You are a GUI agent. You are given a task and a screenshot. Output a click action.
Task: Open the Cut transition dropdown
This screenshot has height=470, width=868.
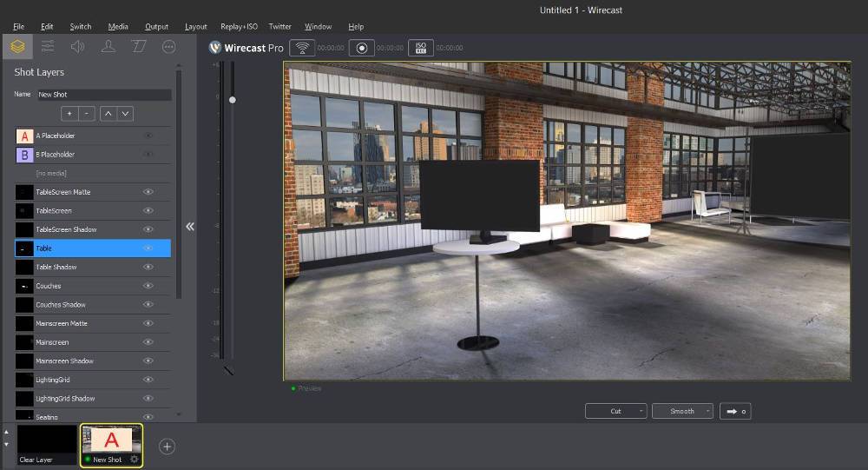615,411
